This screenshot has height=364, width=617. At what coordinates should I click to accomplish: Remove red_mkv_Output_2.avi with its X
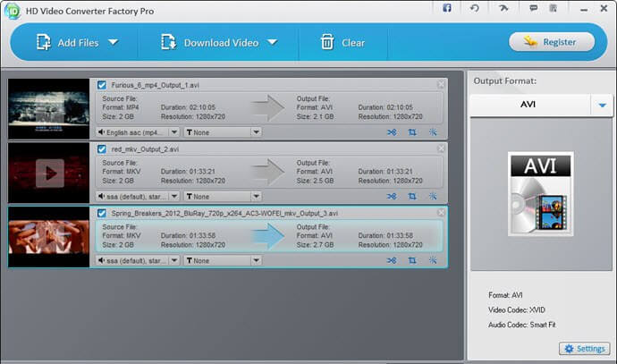click(441, 148)
